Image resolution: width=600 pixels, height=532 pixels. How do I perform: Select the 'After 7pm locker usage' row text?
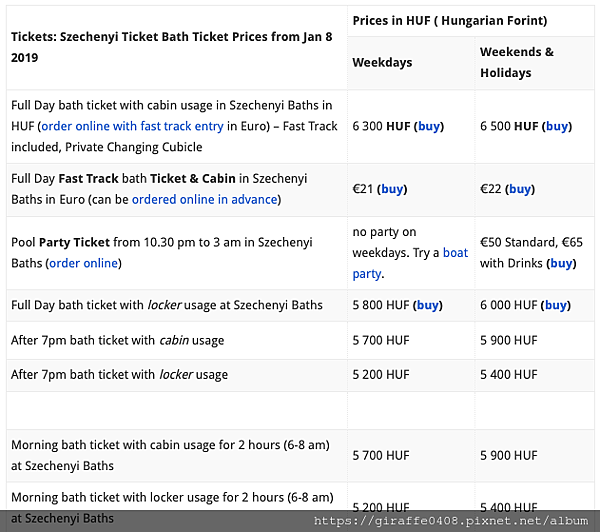click(x=119, y=374)
